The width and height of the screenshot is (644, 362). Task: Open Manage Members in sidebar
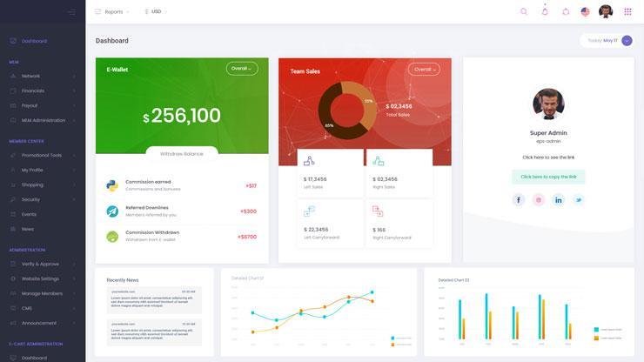point(42,294)
